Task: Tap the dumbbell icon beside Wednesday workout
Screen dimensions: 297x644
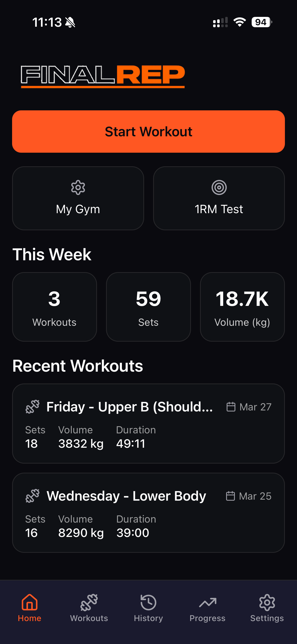Action: pos(33,496)
